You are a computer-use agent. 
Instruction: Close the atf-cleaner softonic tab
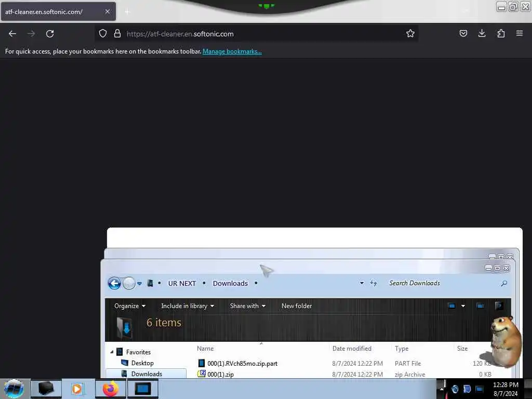tap(107, 11)
